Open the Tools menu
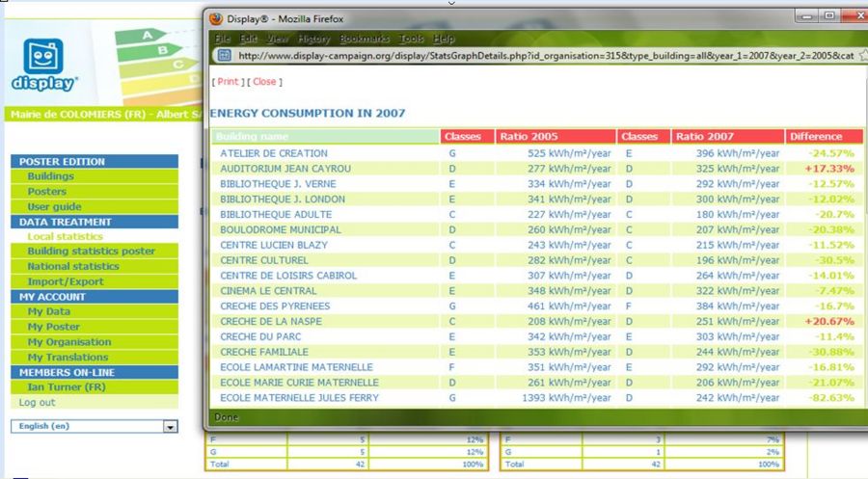868x479 pixels. [x=412, y=39]
